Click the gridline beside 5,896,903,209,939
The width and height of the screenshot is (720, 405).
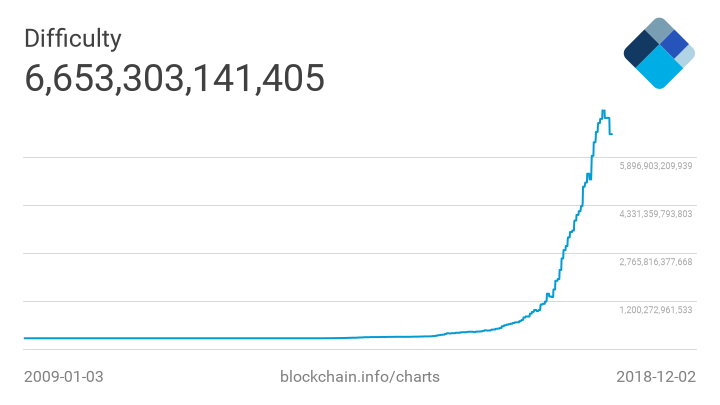point(300,157)
